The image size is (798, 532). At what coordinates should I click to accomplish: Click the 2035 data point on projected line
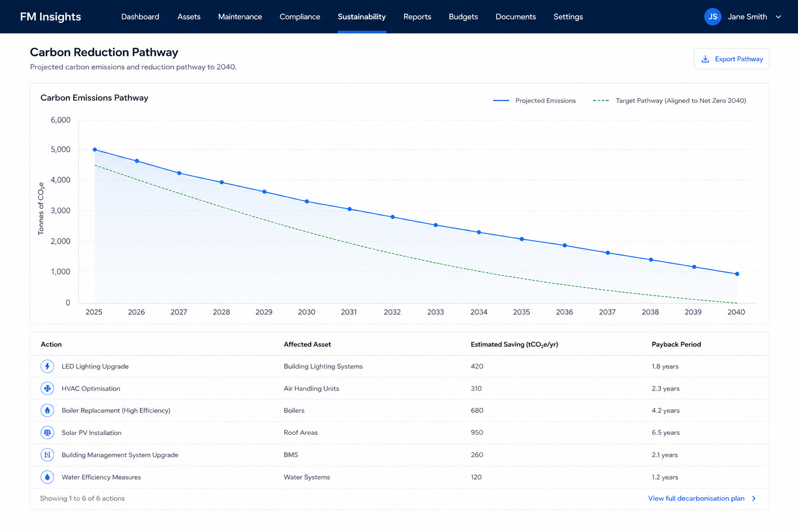[522, 239]
